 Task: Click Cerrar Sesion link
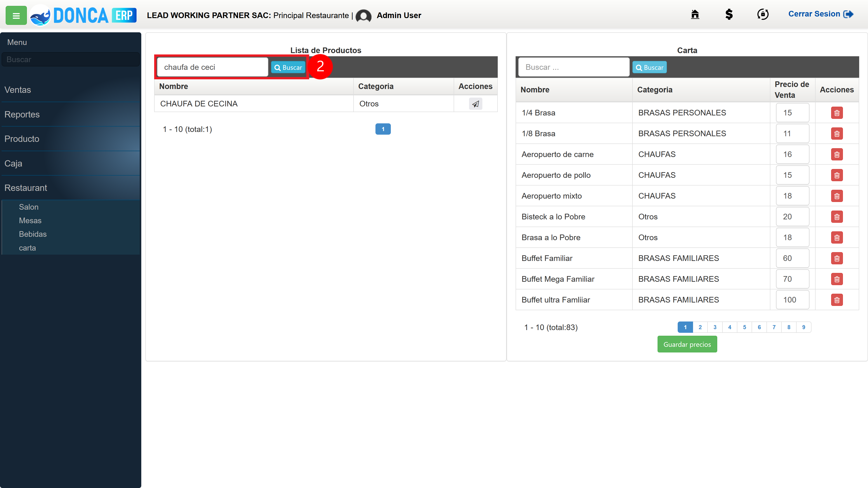click(x=821, y=14)
